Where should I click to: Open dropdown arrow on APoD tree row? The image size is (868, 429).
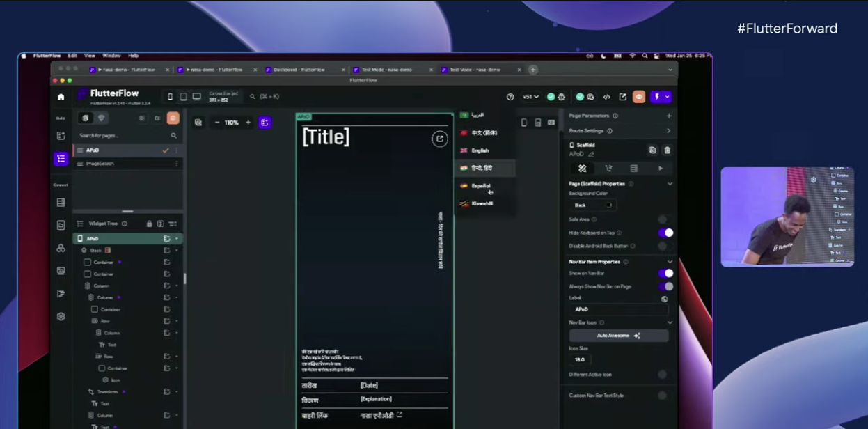coord(177,238)
